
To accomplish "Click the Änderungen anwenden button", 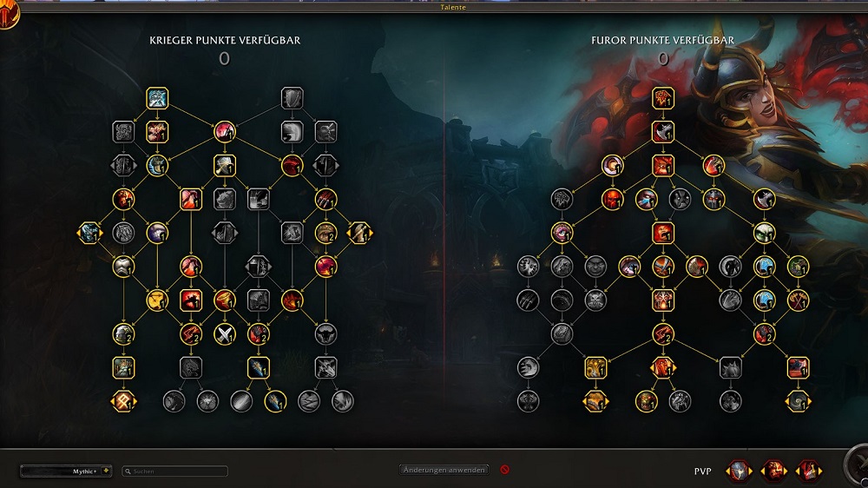I will pos(444,470).
